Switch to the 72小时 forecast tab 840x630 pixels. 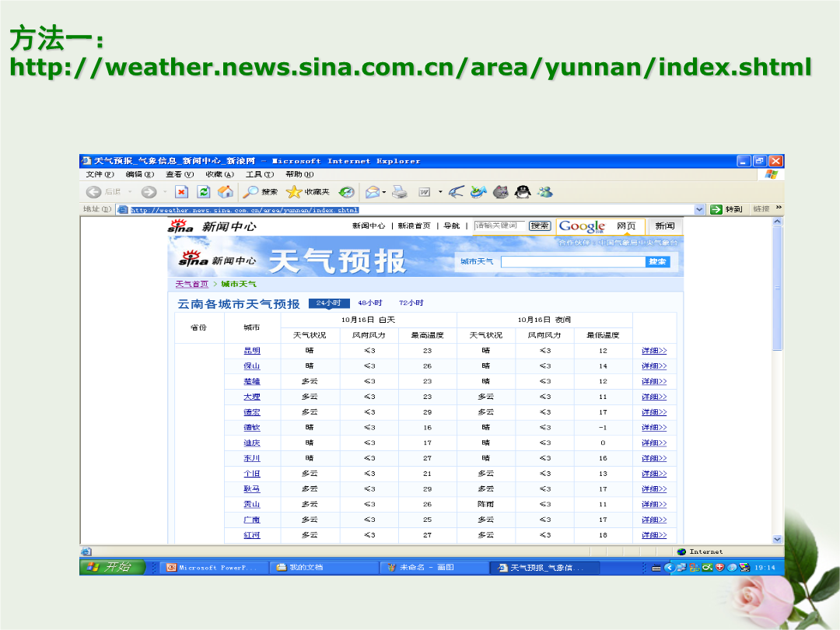pos(411,303)
